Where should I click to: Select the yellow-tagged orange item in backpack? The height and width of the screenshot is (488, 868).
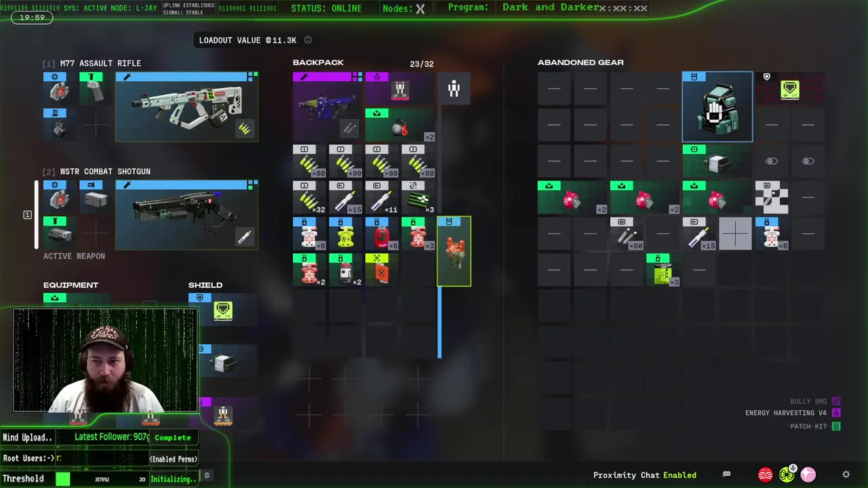(x=382, y=270)
